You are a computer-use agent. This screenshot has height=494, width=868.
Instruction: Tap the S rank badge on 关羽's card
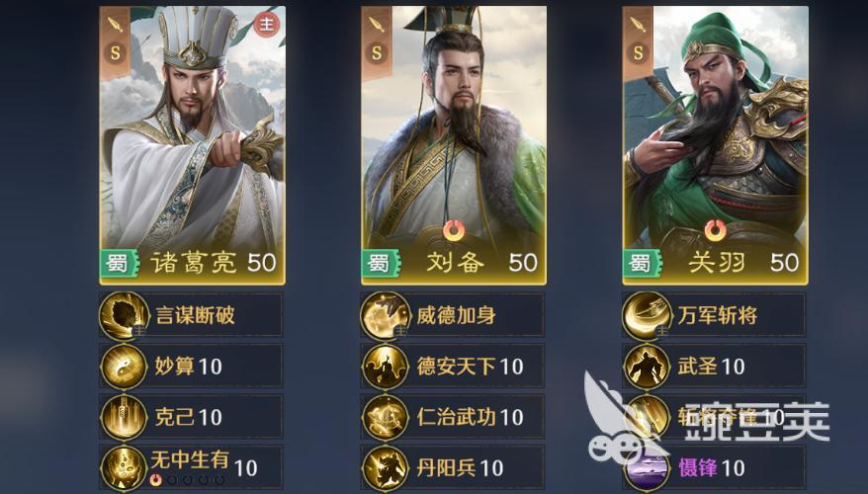point(639,53)
